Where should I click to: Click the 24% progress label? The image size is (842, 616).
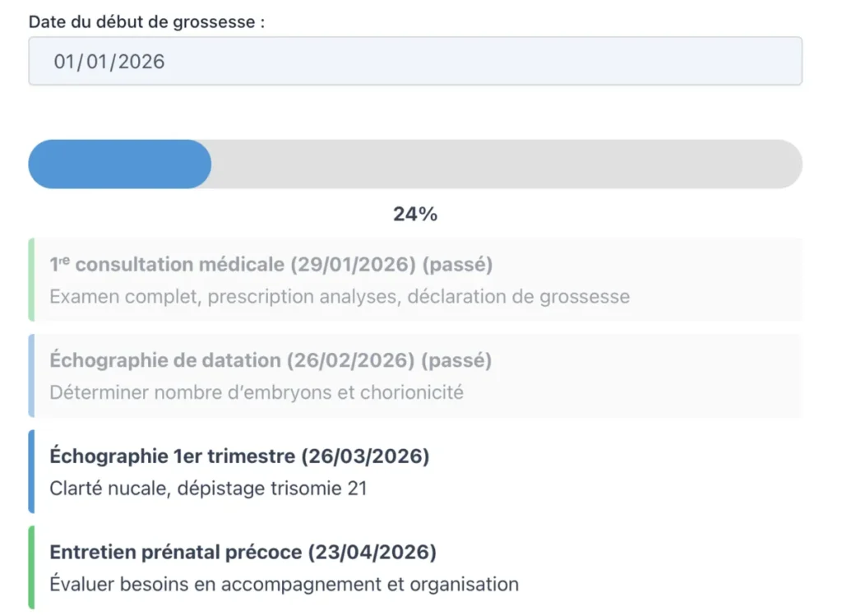pyautogui.click(x=415, y=215)
